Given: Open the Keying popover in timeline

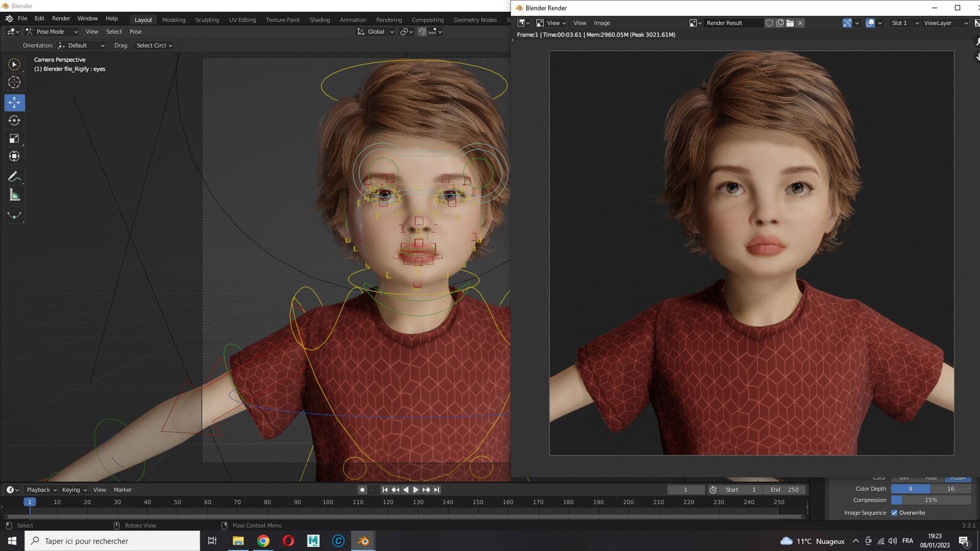Looking at the screenshot, I should (74, 490).
